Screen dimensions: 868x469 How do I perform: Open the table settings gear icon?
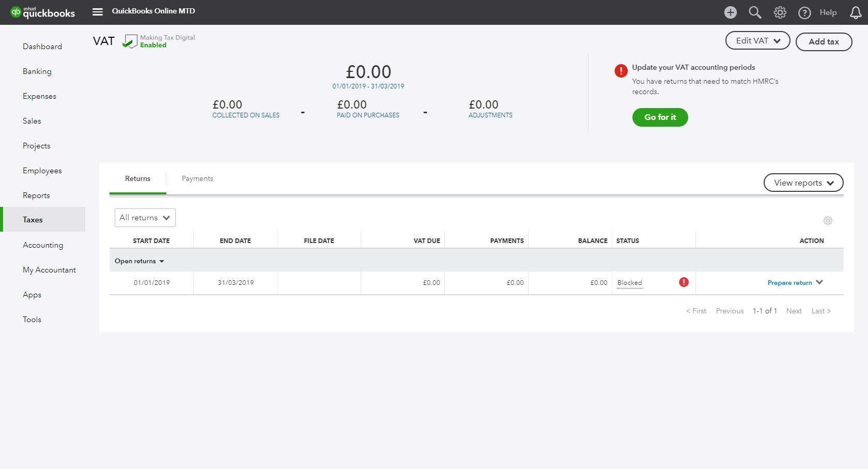point(828,220)
